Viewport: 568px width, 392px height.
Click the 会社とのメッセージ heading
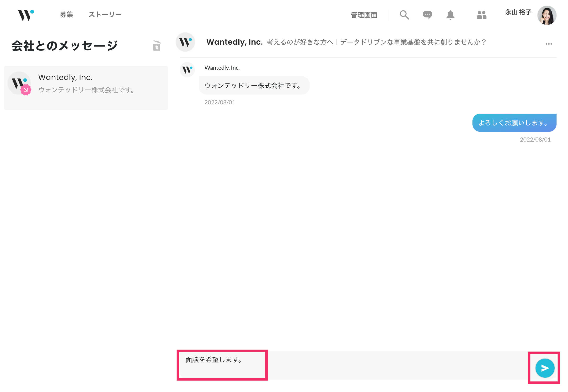tap(65, 46)
